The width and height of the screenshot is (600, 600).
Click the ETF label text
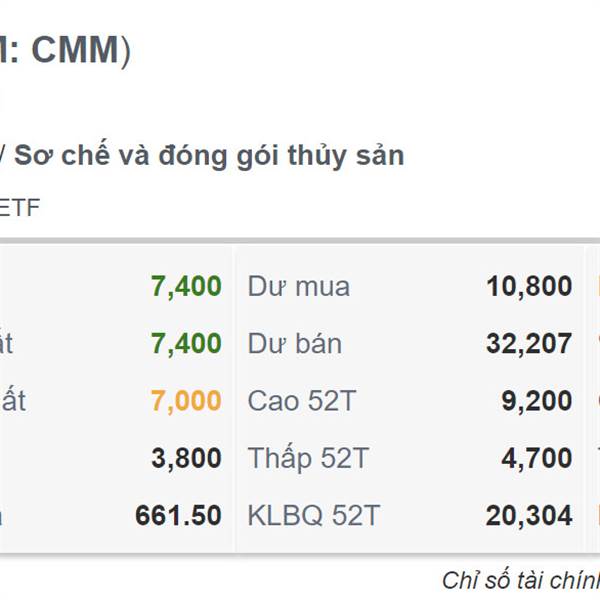coord(19,208)
